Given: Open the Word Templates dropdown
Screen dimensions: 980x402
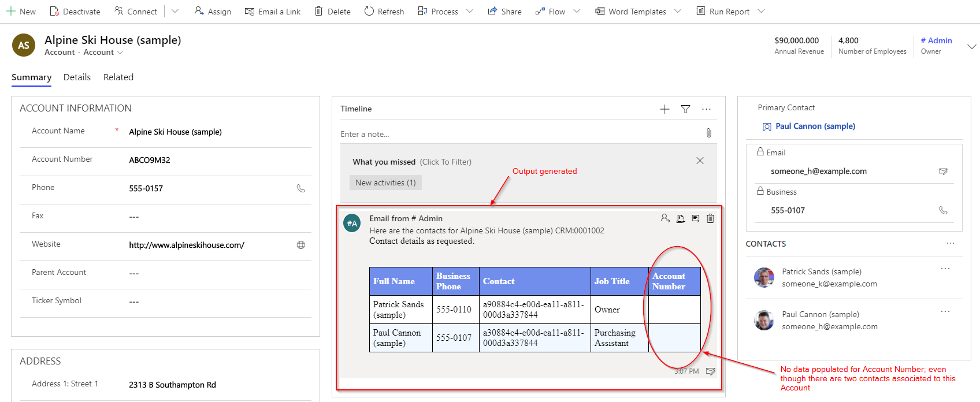Looking at the screenshot, I should point(678,12).
